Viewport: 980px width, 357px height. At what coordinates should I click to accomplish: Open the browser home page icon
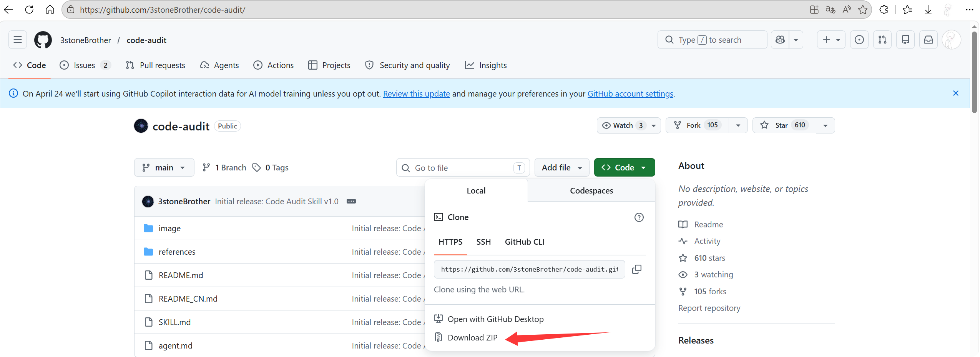[50, 10]
